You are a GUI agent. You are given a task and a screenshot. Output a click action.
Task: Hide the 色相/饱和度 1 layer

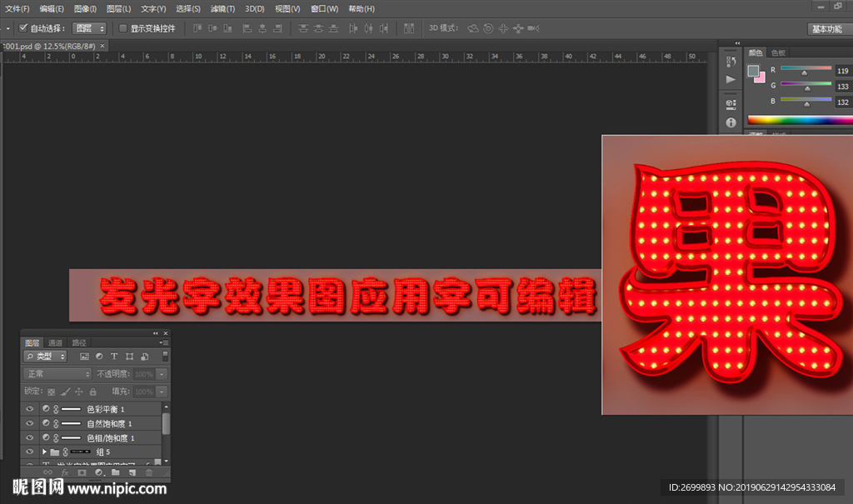[30, 437]
